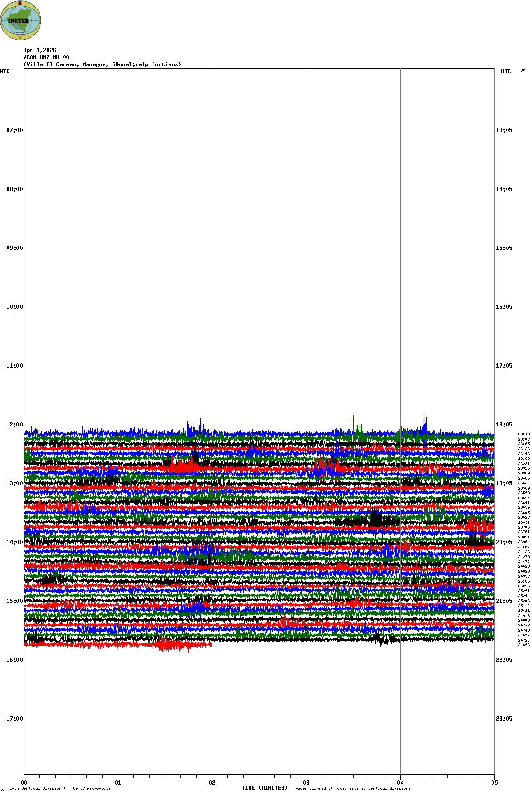532x795 pixels.
Task: Select the 17:00 local time marker
Action: point(14,719)
